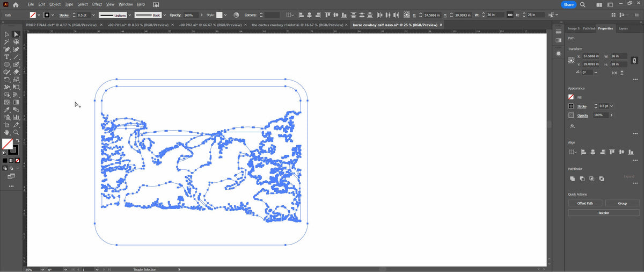644x272 pixels.
Task: Select the Rotate tool
Action: click(x=7, y=78)
